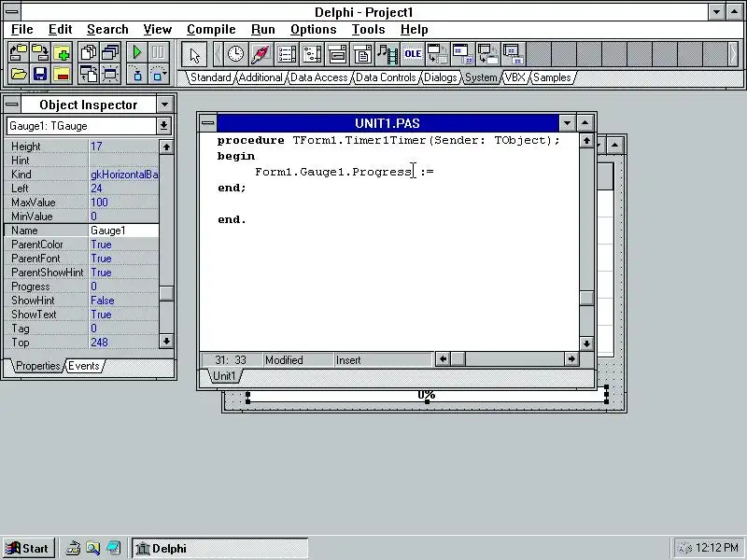
Task: Open the Delphi main window control menu
Action: pyautogui.click(x=12, y=12)
